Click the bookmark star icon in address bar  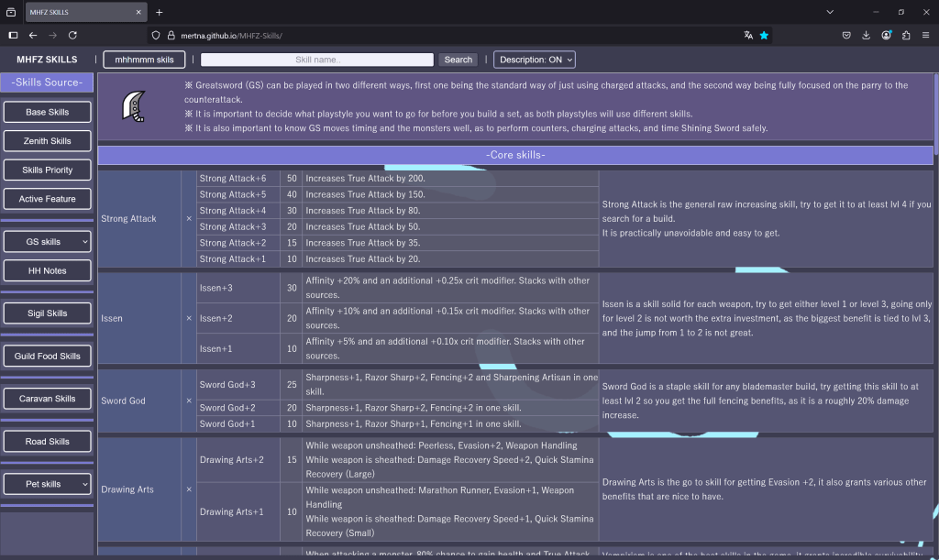pyautogui.click(x=764, y=35)
